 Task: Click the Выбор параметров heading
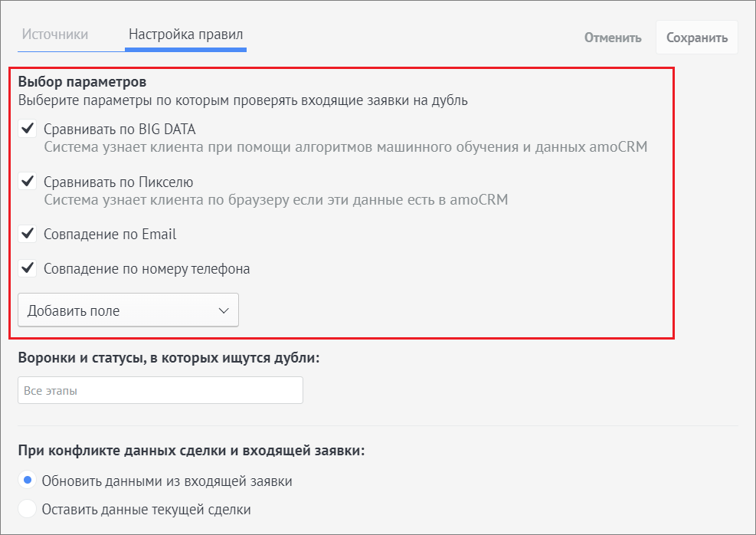[82, 82]
